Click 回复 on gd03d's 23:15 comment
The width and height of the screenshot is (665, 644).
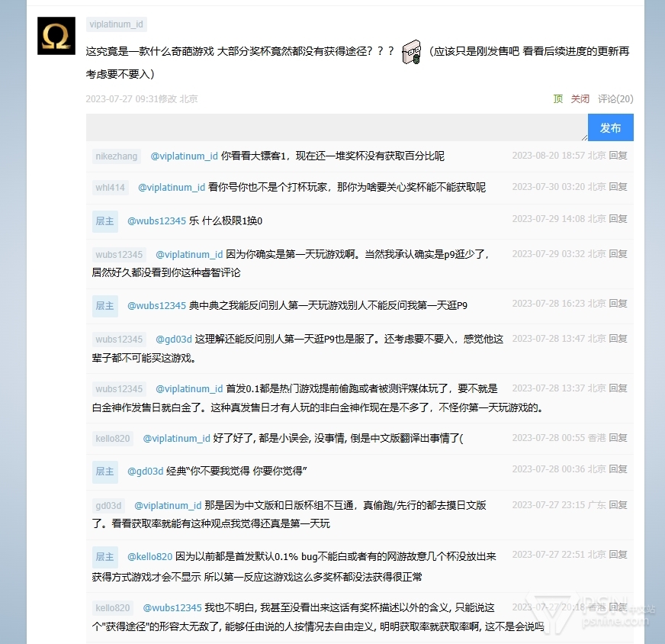click(x=618, y=505)
